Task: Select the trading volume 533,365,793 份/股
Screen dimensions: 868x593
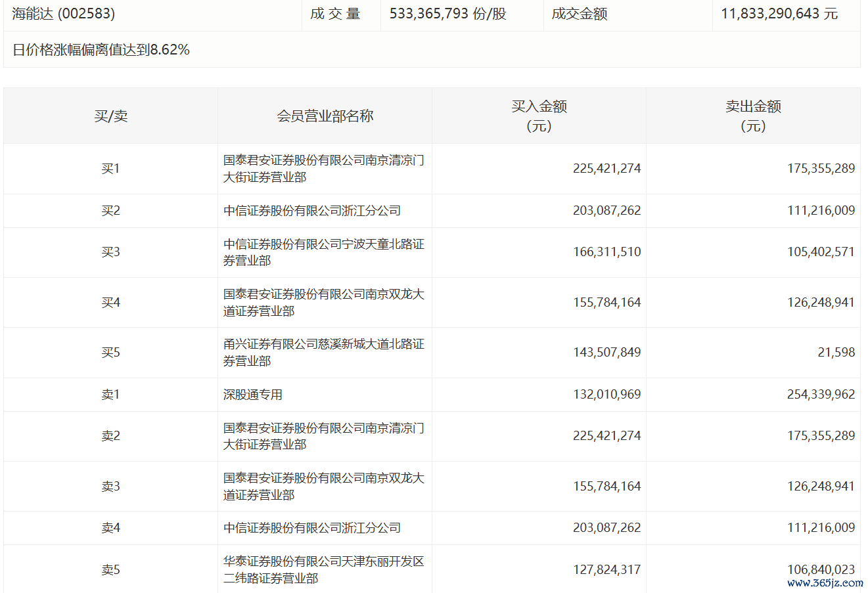Action: (448, 14)
